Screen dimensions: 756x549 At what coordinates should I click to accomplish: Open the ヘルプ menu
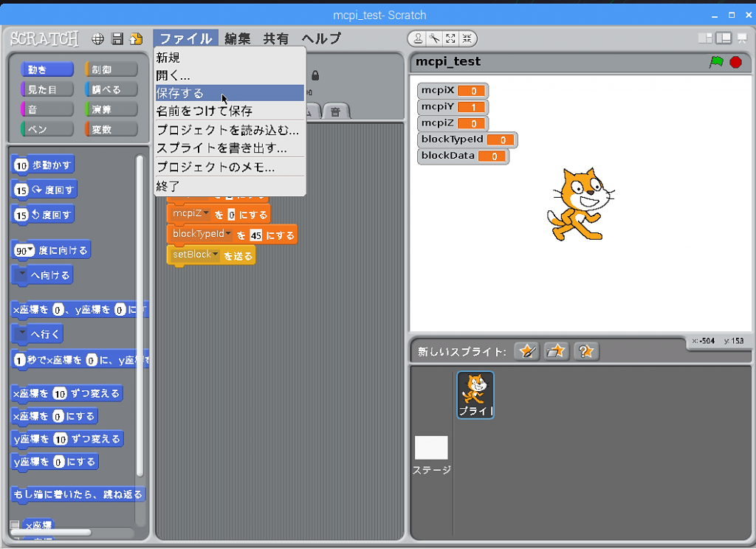(321, 38)
